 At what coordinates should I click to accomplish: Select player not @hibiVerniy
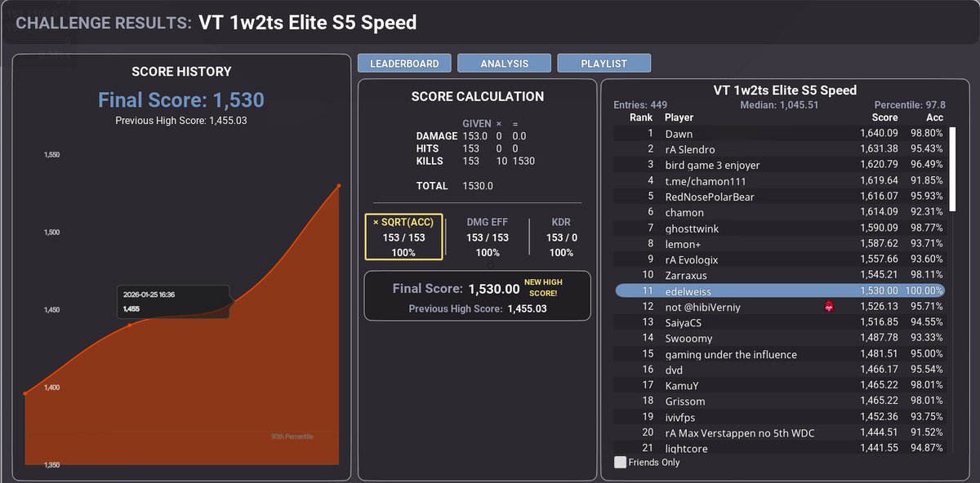point(780,307)
